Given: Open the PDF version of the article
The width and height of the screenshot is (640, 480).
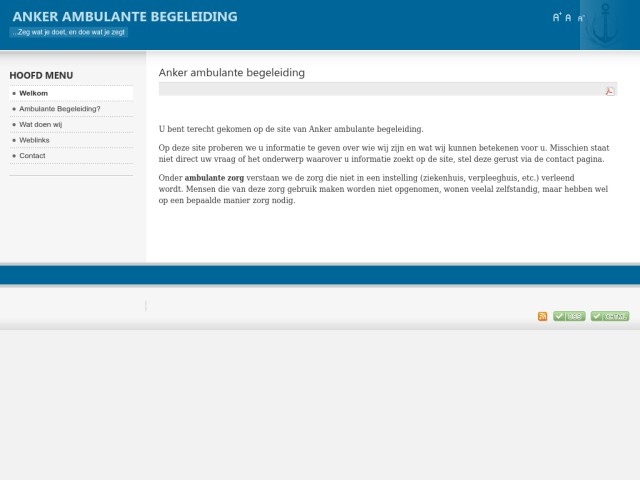Looking at the screenshot, I should (x=609, y=90).
